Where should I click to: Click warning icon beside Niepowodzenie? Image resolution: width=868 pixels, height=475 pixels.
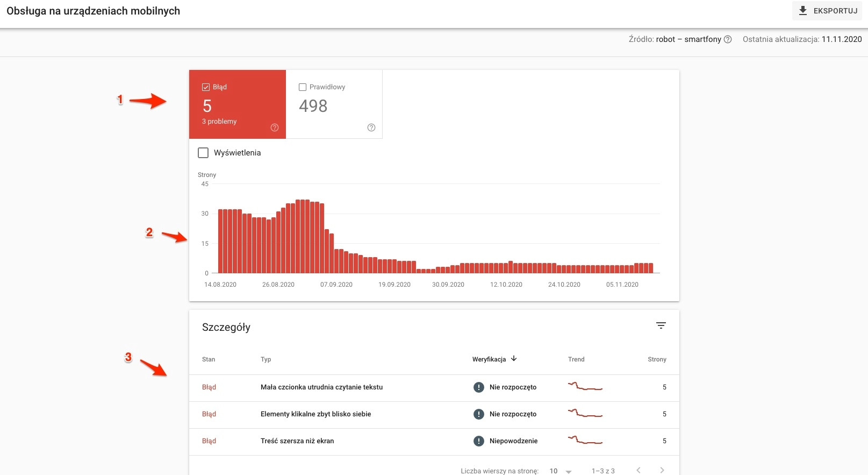[479, 441]
